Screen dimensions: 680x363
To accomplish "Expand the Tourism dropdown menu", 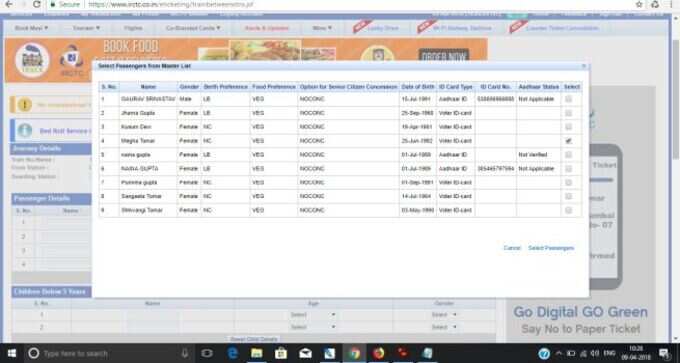I will tap(86, 28).
